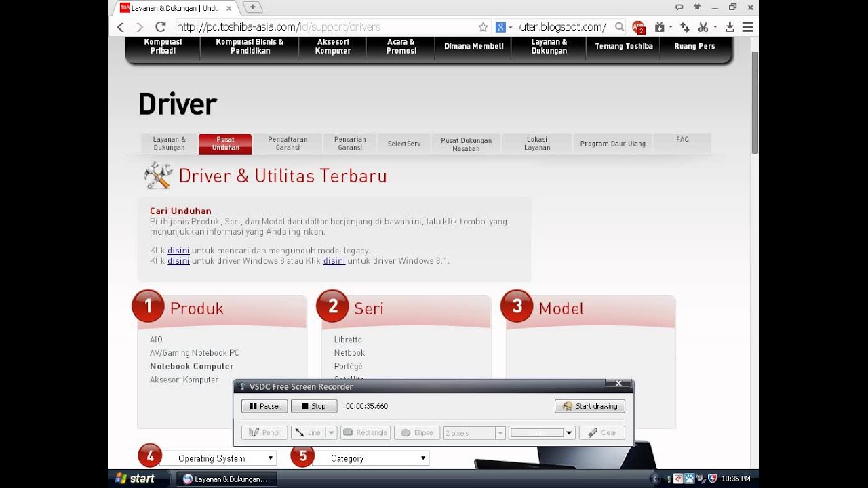This screenshot has height=488, width=868.
Task: Click the disini link for Windows 8 drivers
Action: (x=178, y=261)
